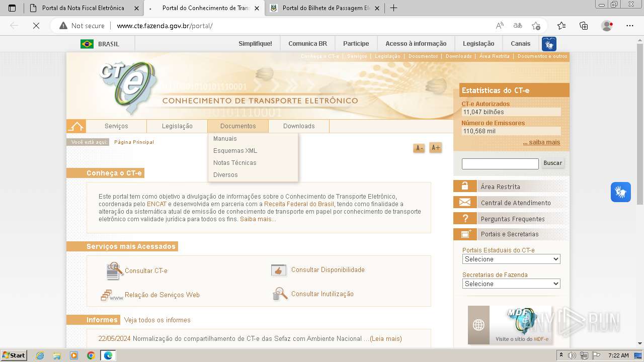This screenshot has width=644, height=362.
Task: Click the browser address bar URL
Action: [x=165, y=26]
